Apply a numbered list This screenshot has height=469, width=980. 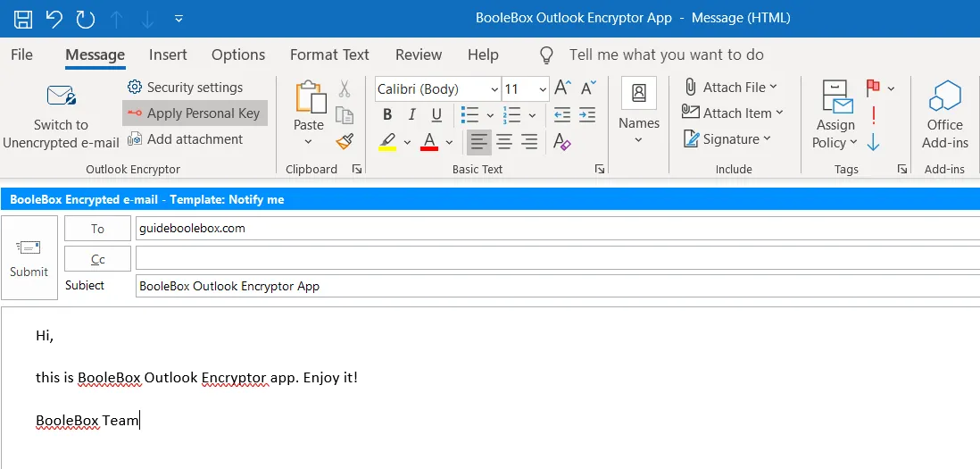click(512, 115)
